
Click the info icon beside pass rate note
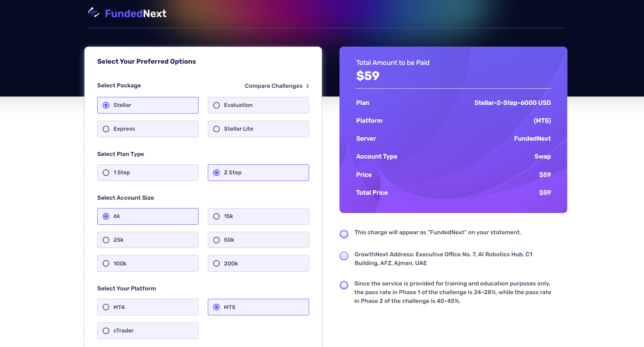[x=344, y=285]
